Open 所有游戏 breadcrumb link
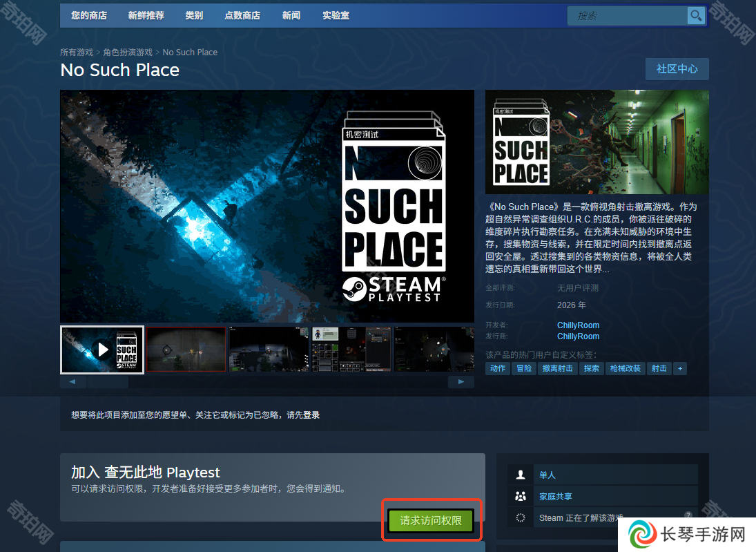 click(x=77, y=52)
